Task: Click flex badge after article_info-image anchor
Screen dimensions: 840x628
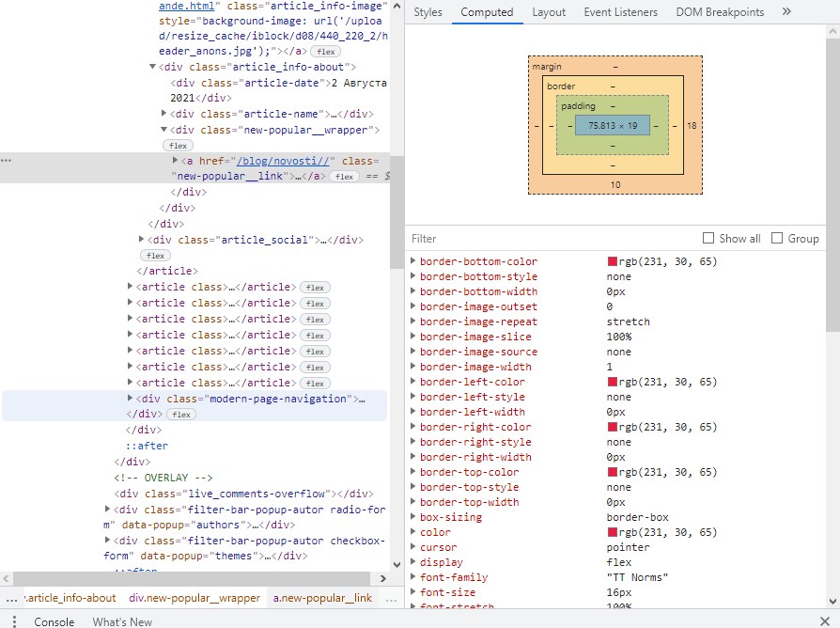Action: (325, 52)
